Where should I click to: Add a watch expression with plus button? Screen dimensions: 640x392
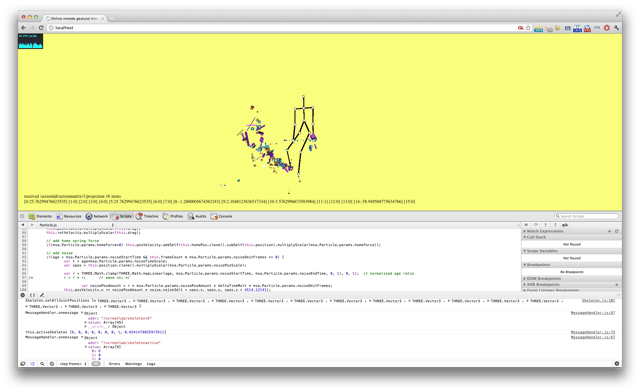click(x=609, y=231)
